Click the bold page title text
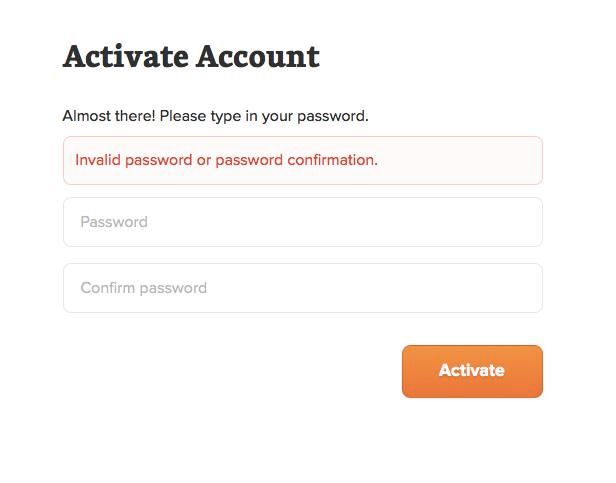Screen dimensions: 616x483 [x=191, y=57]
